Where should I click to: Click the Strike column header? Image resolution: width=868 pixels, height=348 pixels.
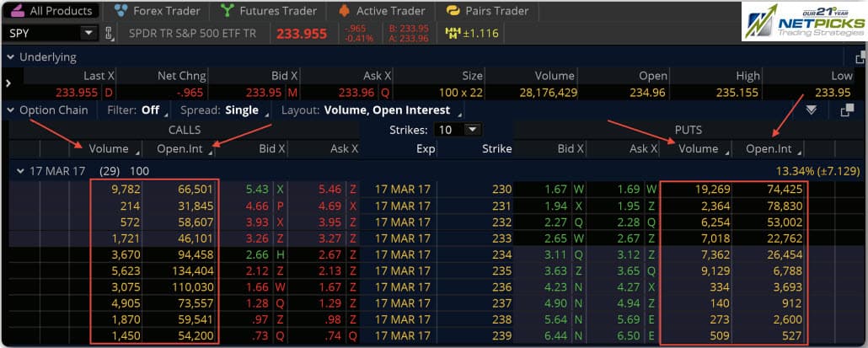point(496,149)
